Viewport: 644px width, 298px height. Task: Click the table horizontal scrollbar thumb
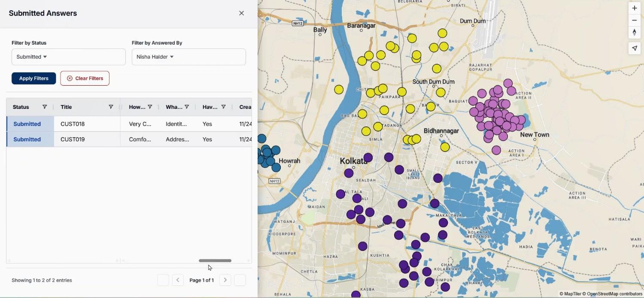[215, 261]
